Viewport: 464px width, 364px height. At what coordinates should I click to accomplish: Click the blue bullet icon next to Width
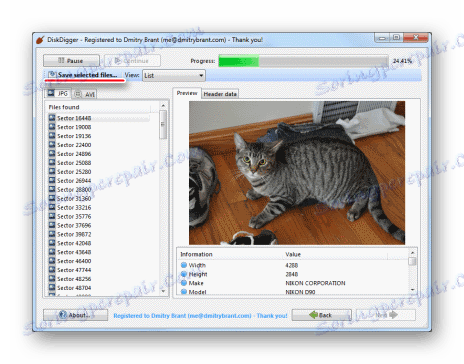(184, 265)
